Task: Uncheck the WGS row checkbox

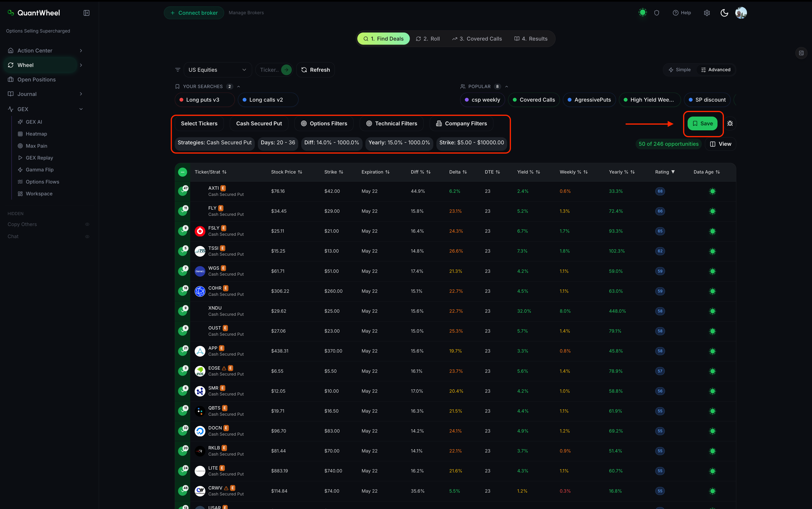Action: pos(183,271)
